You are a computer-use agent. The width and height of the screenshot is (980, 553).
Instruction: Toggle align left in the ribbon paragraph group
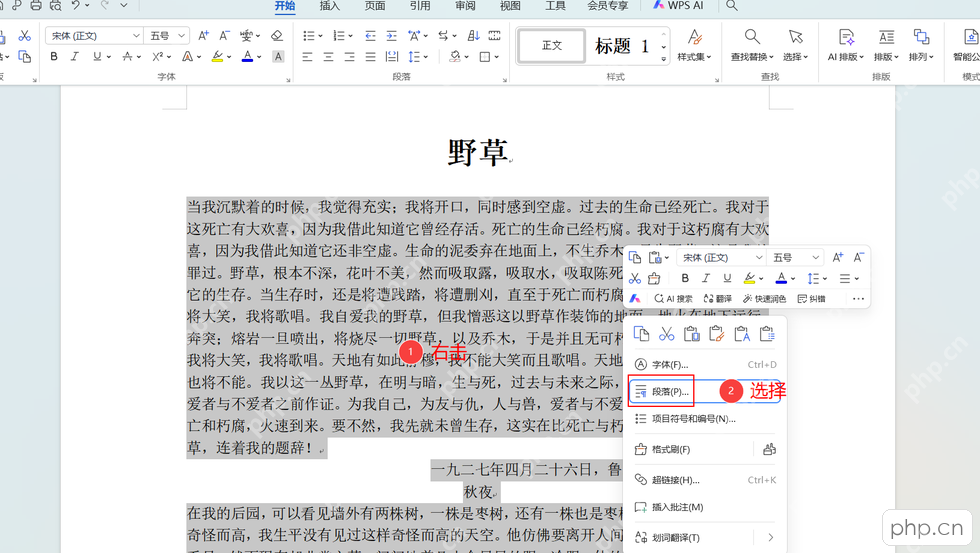307,57
